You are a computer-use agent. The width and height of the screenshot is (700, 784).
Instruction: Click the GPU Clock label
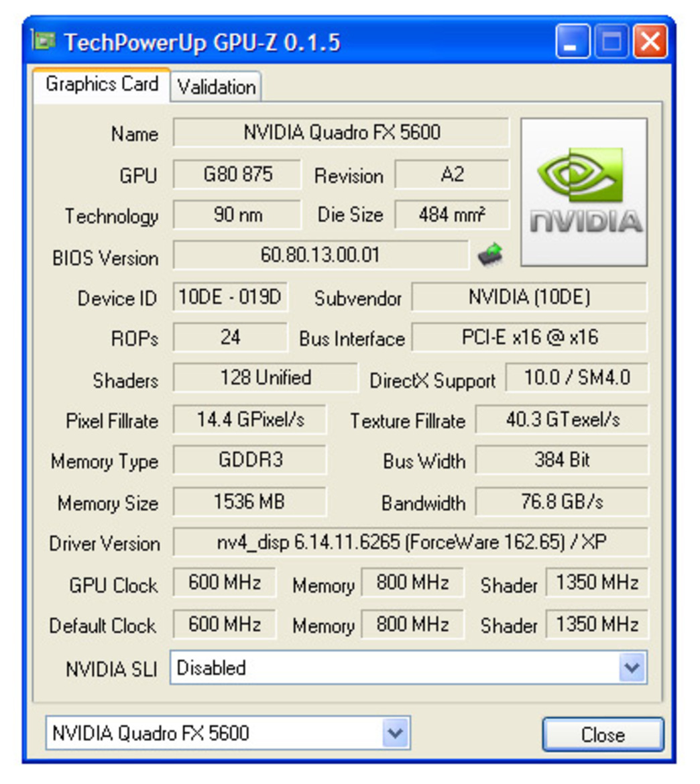(113, 585)
